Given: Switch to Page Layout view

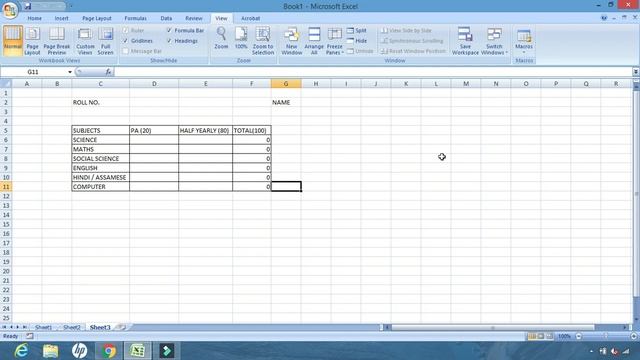Looking at the screenshot, I should [32, 40].
